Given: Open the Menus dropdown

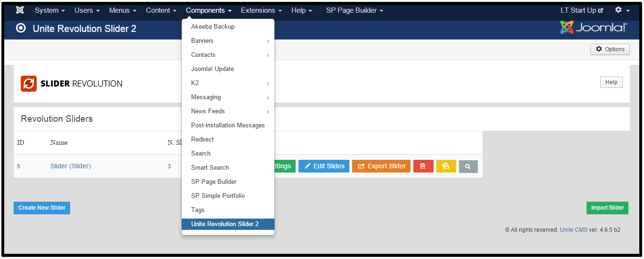Looking at the screenshot, I should 122,10.
